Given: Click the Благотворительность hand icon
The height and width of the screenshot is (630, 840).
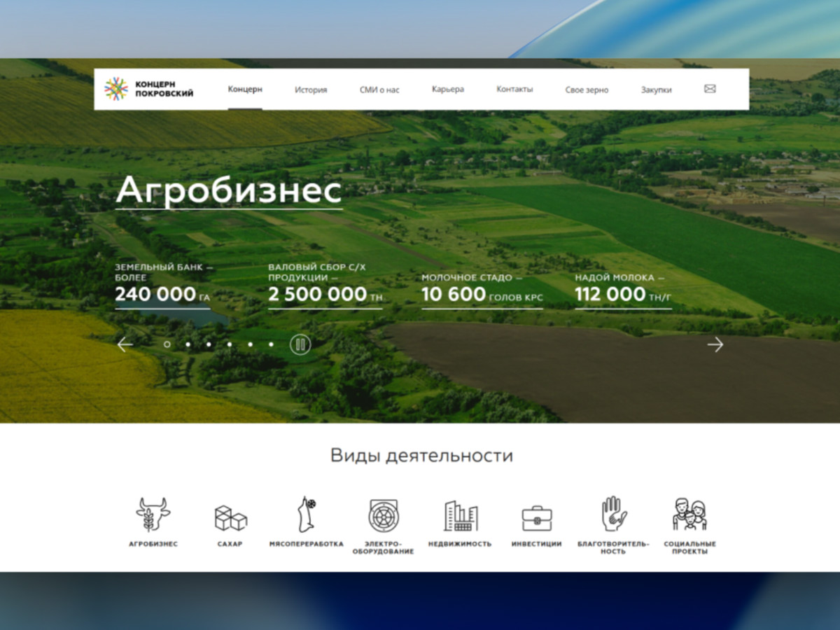Looking at the screenshot, I should [613, 514].
